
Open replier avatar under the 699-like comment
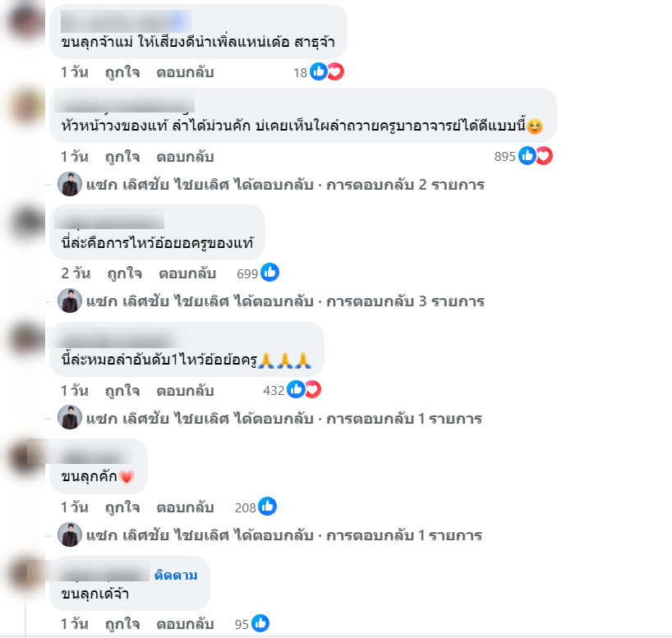[70, 301]
